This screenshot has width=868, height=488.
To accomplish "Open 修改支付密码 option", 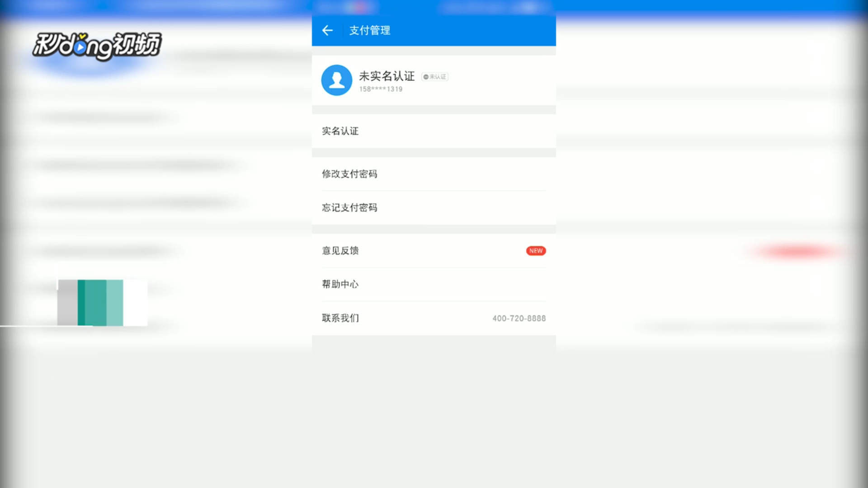I will point(349,174).
